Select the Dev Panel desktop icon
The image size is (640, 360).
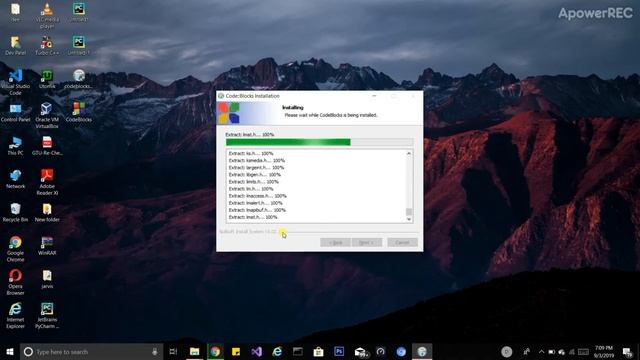point(16,46)
